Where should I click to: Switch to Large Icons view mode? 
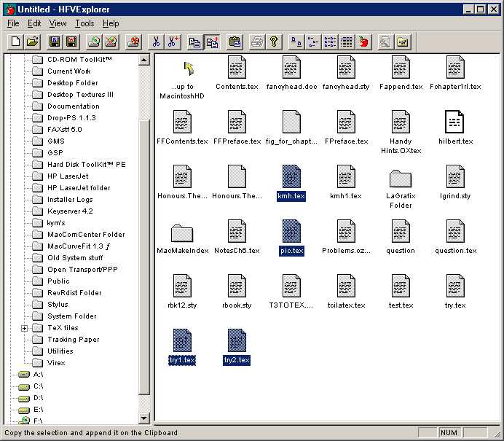click(x=296, y=42)
